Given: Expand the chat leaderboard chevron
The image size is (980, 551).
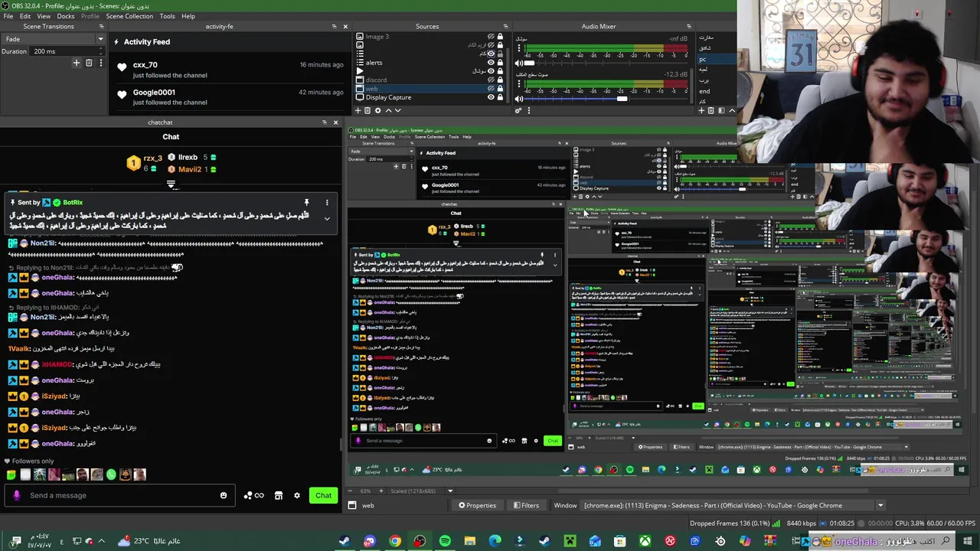Looking at the screenshot, I should tap(171, 184).
